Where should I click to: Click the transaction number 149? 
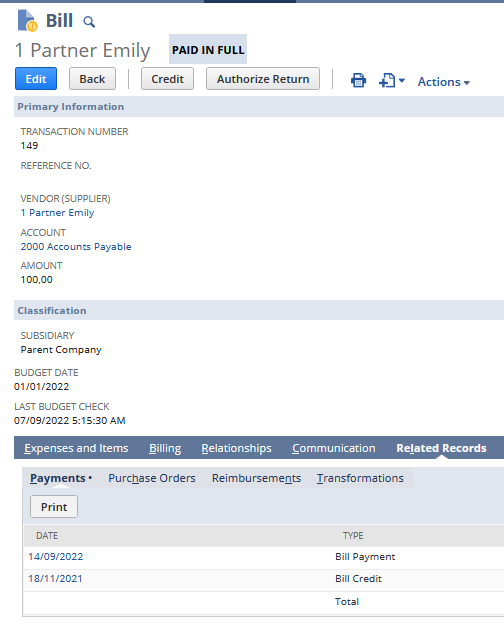(x=29, y=146)
